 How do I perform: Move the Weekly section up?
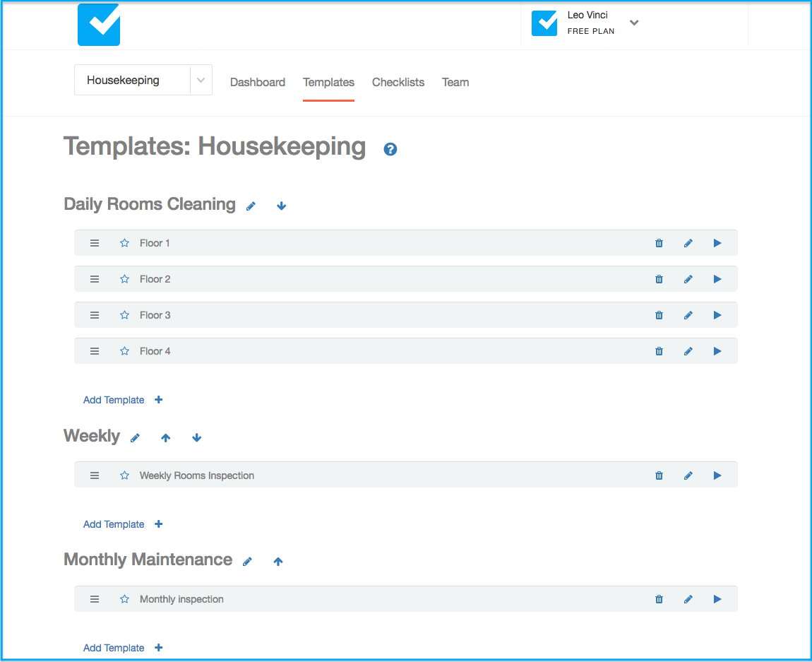[x=166, y=438]
